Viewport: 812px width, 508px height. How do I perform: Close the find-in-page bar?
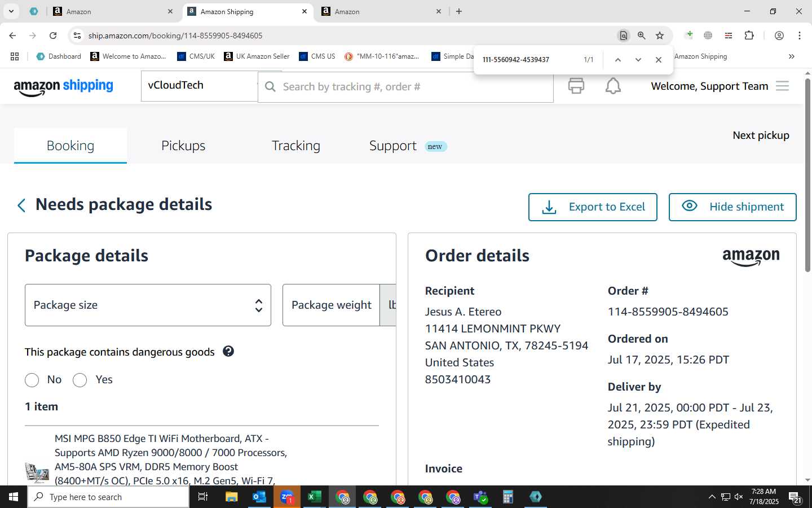[659, 60]
